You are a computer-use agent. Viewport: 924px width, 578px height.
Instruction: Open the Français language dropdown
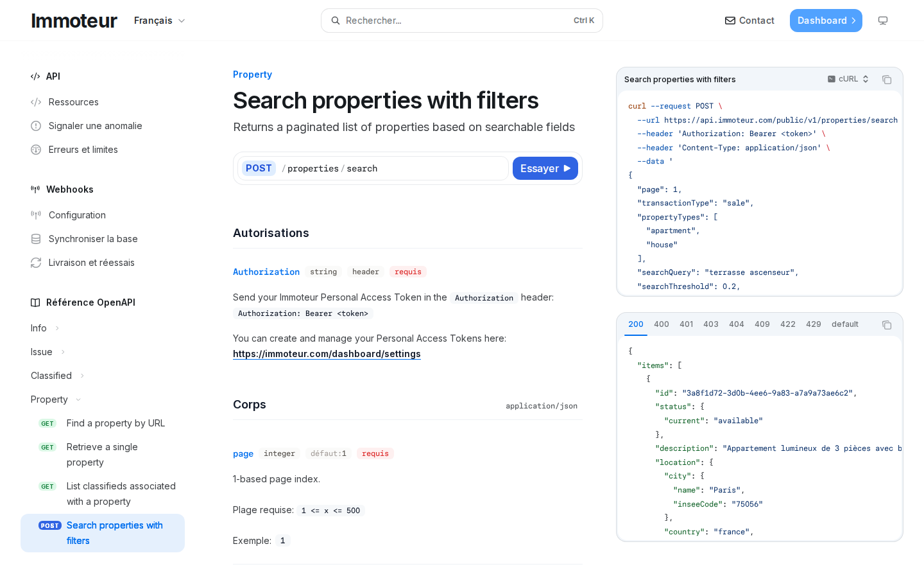click(x=160, y=21)
